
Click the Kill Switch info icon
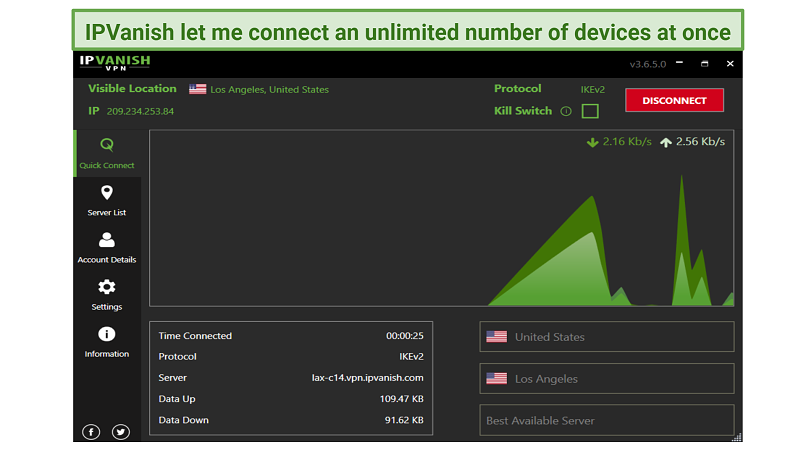(566, 111)
